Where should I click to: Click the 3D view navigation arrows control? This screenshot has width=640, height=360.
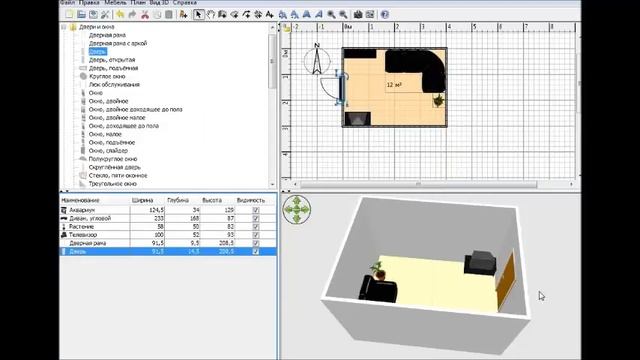point(297,210)
